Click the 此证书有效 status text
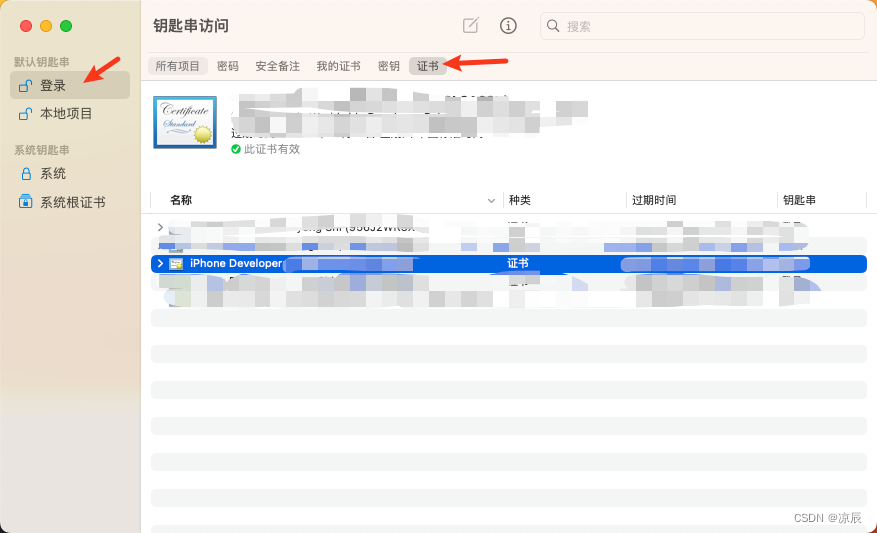This screenshot has height=533, width=877. click(x=272, y=149)
